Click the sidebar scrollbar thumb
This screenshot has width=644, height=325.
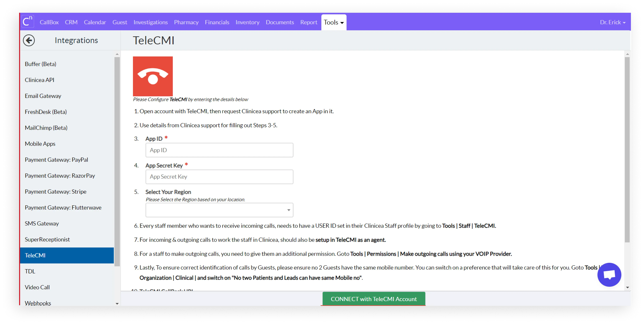pyautogui.click(x=117, y=162)
